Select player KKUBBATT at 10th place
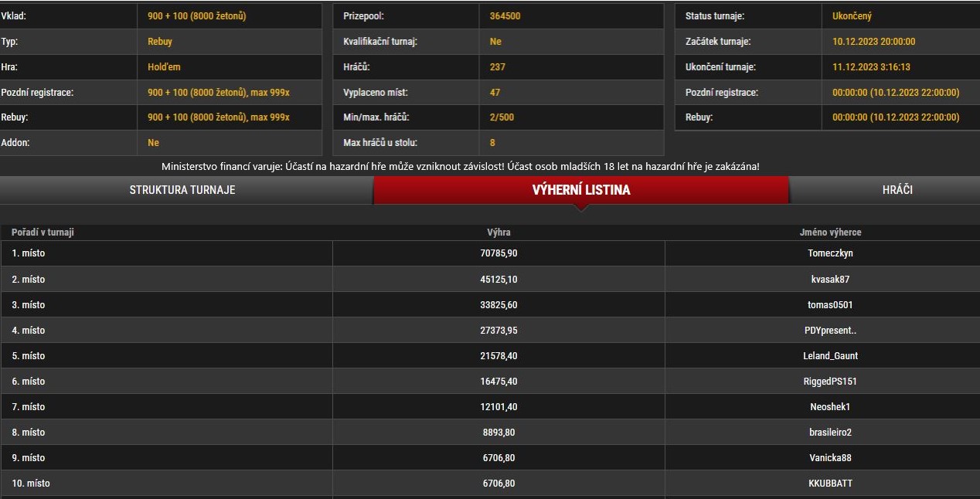 (830, 484)
